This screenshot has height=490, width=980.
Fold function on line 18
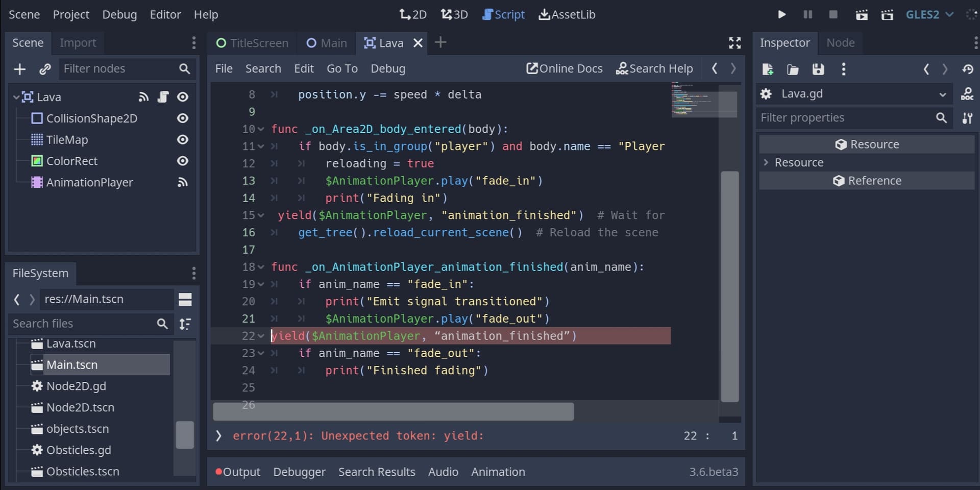[x=261, y=267]
